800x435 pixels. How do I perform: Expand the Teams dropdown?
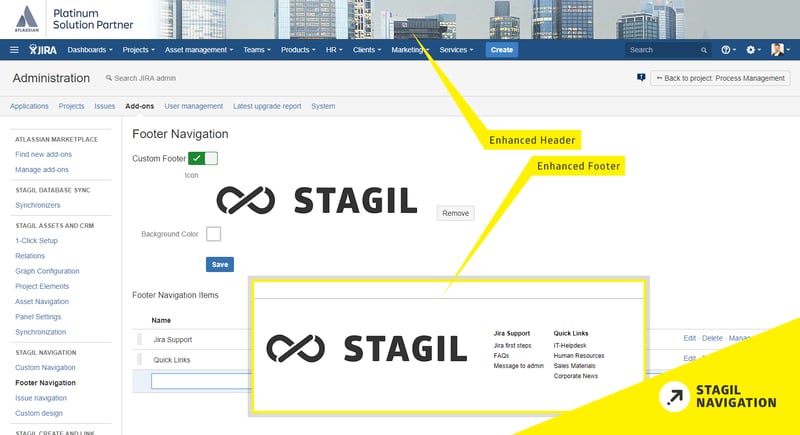(x=257, y=50)
